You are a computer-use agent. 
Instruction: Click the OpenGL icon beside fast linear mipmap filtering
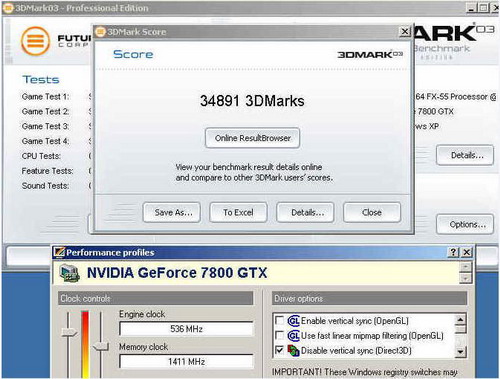[294, 335]
